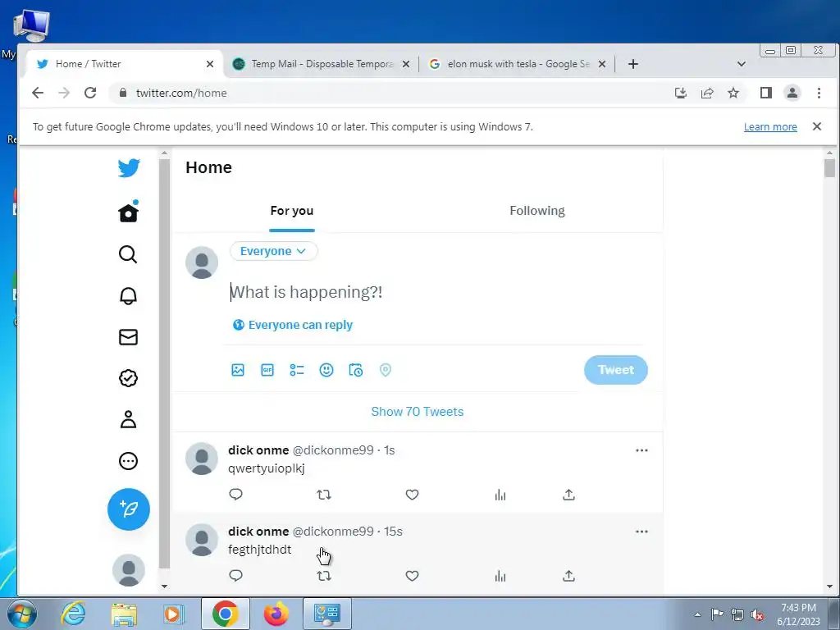
Task: Show hidden system tray icons
Action: (697, 614)
